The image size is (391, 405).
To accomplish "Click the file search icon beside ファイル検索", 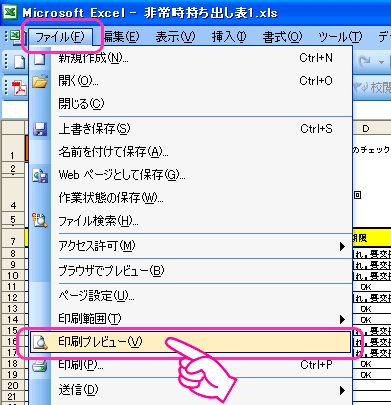I will click(40, 221).
